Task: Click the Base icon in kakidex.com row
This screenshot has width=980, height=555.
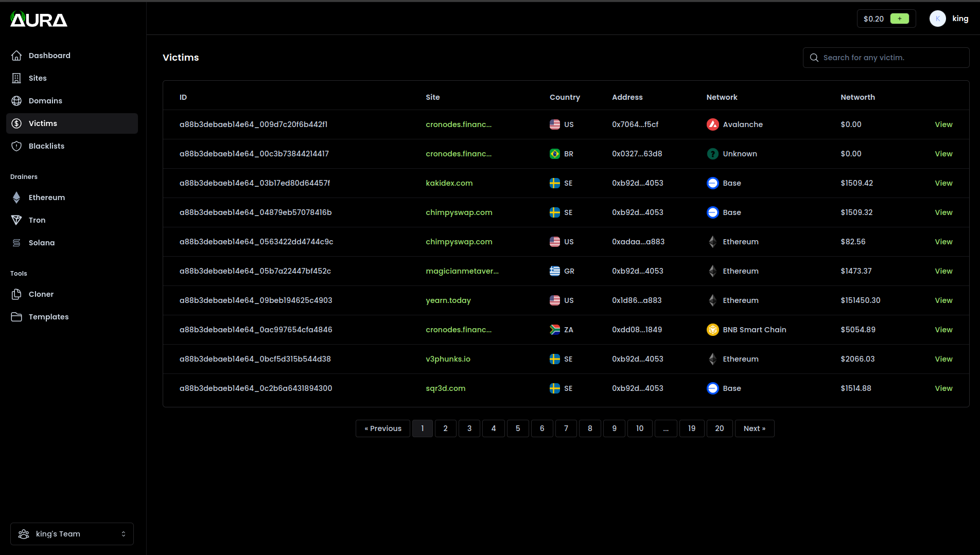Action: coord(712,183)
